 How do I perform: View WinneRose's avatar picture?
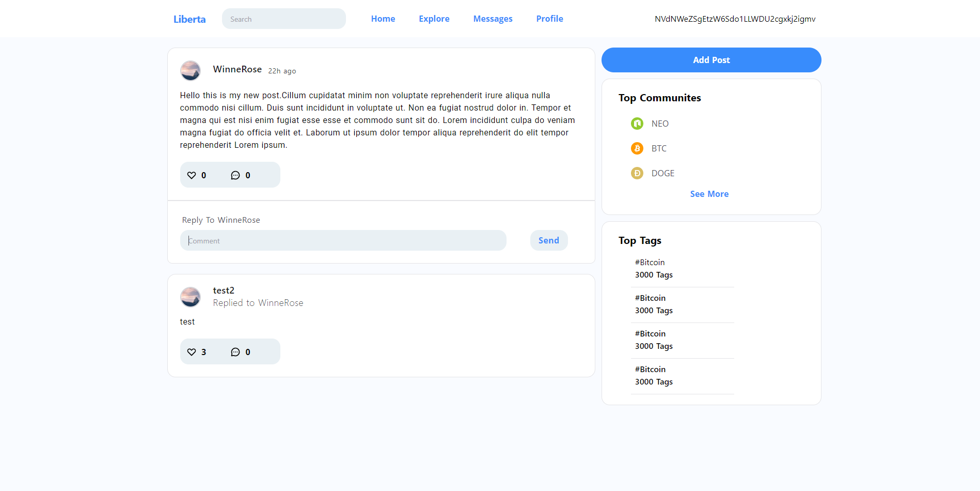pyautogui.click(x=191, y=71)
